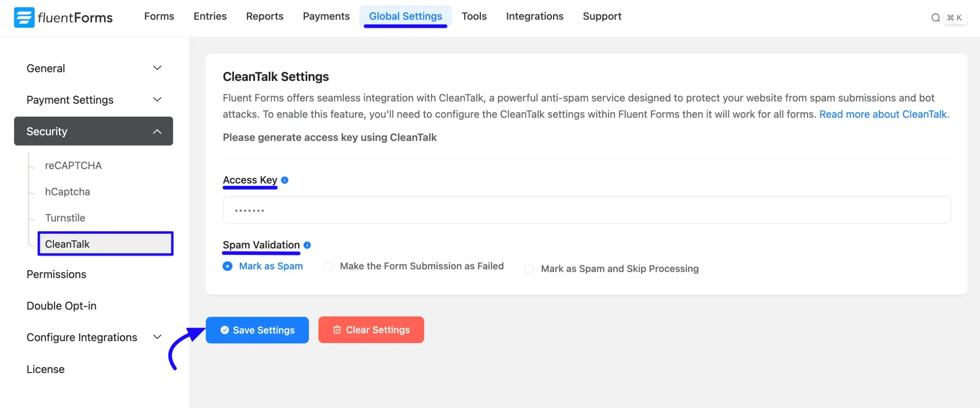Click the Spam Validation info icon
The width and height of the screenshot is (980, 408).
point(307,245)
